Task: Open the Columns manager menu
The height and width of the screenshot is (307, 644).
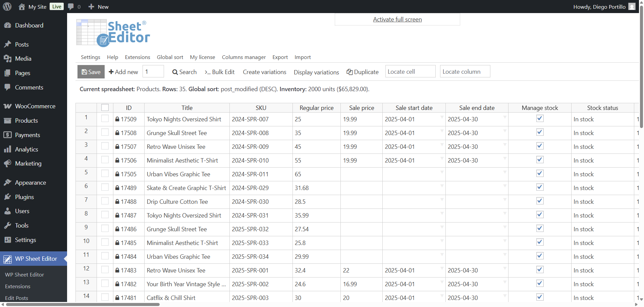Action: pos(244,57)
